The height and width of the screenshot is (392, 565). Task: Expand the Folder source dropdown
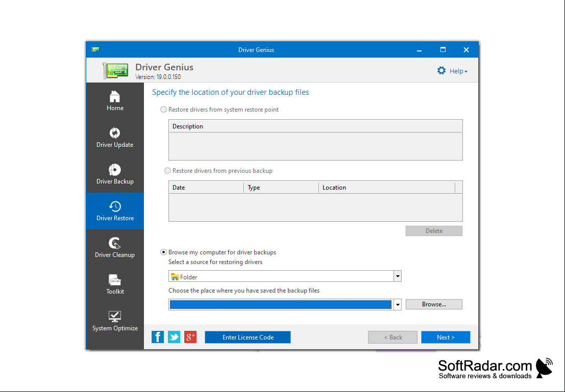pos(398,276)
